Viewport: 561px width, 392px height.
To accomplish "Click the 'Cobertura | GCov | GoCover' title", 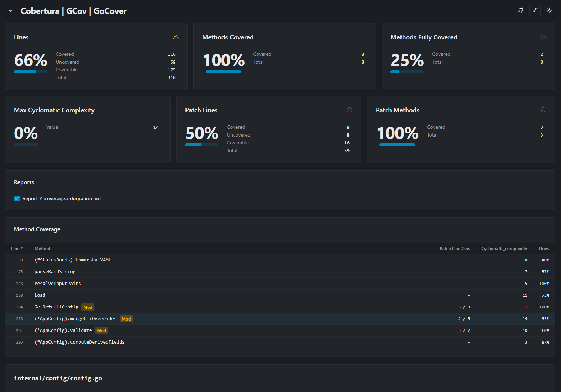I will (74, 11).
